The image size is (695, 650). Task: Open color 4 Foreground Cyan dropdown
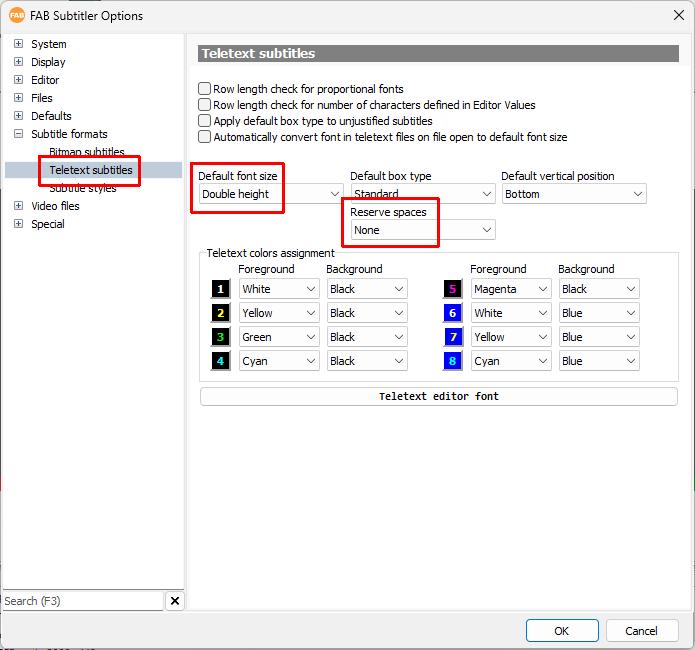[x=279, y=361]
